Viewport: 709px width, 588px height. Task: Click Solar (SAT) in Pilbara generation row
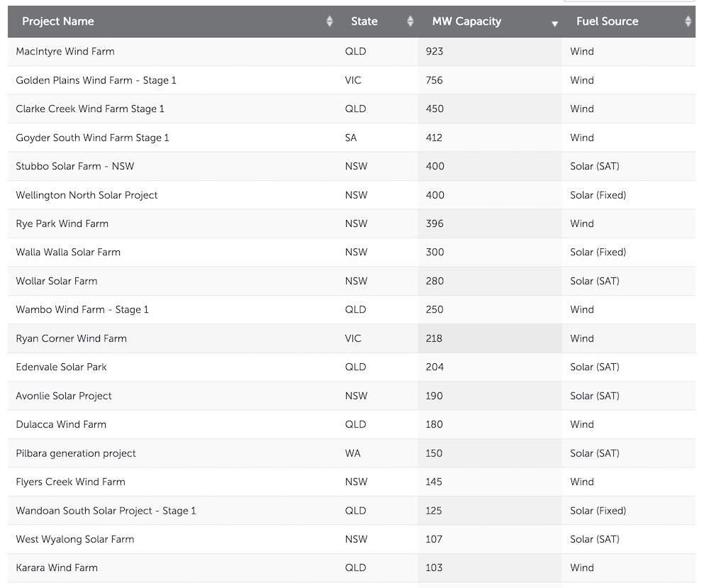(x=595, y=454)
